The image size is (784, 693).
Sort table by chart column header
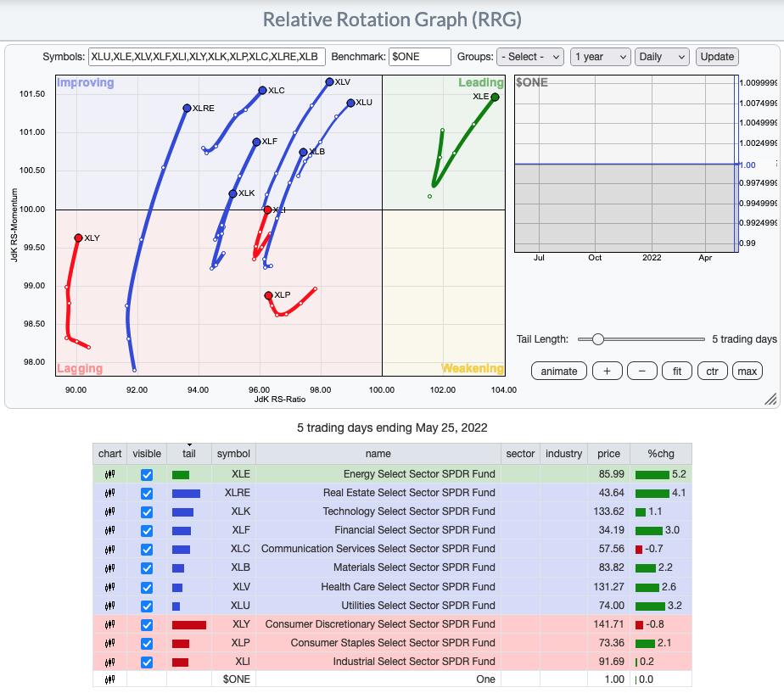tap(110, 454)
